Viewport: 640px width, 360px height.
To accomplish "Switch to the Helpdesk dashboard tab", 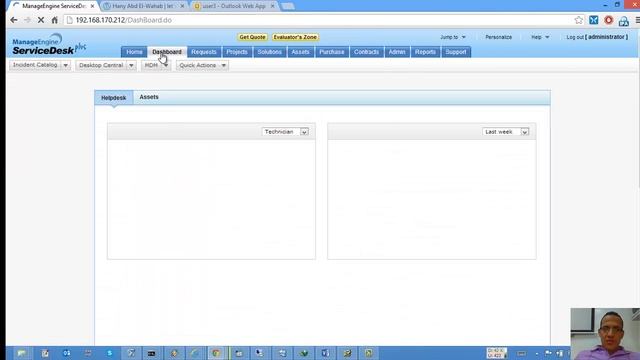I will click(x=113, y=98).
